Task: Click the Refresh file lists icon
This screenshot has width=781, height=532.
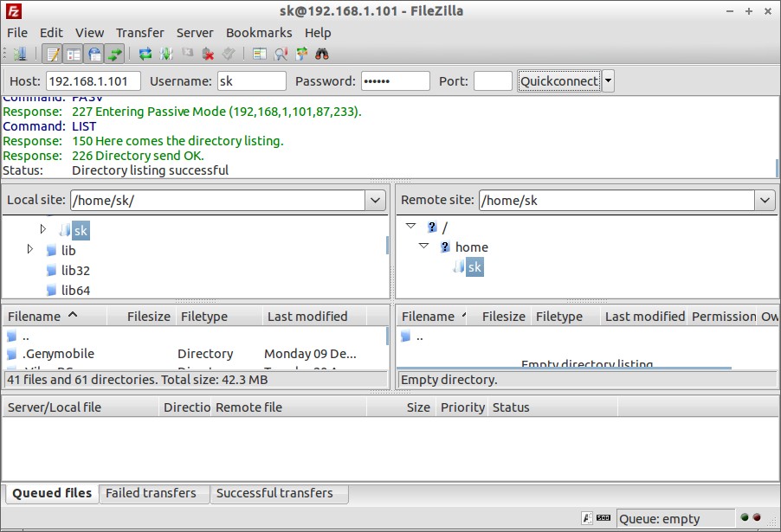Action: point(145,54)
